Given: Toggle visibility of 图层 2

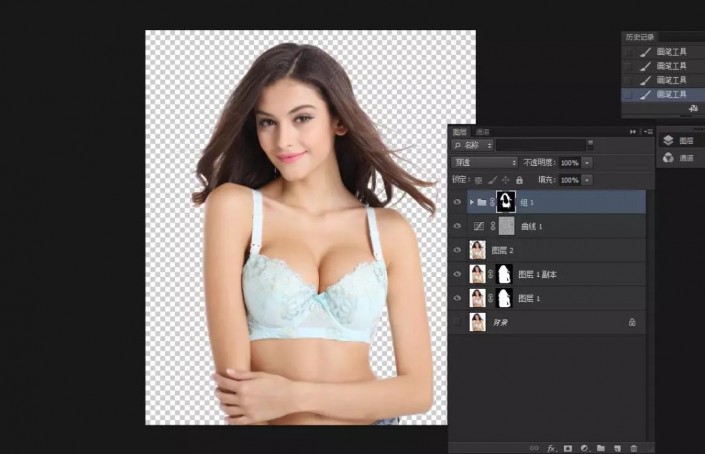Looking at the screenshot, I should coord(457,250).
